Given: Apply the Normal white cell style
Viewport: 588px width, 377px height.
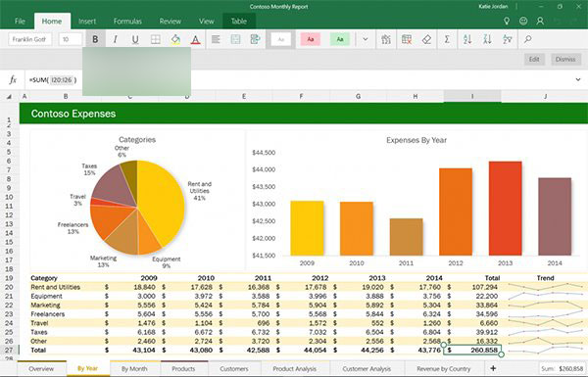Looking at the screenshot, I should (x=281, y=39).
